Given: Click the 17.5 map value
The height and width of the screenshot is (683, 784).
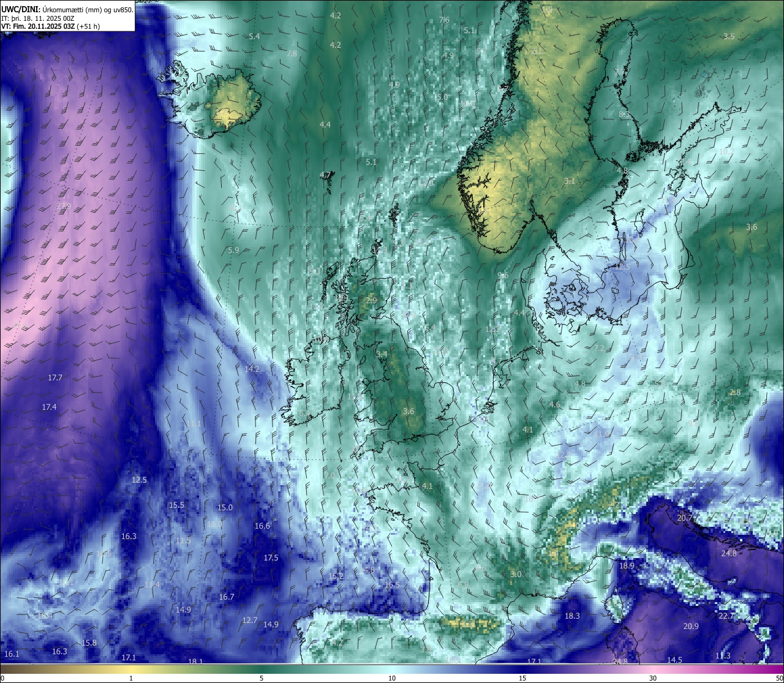Looking at the screenshot, I should [271, 558].
